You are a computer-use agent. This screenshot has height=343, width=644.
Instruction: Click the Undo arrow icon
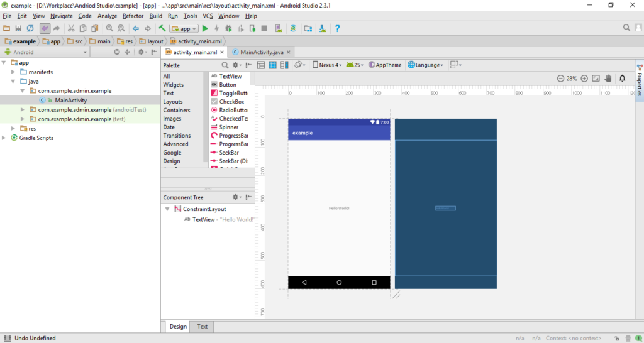tap(45, 28)
